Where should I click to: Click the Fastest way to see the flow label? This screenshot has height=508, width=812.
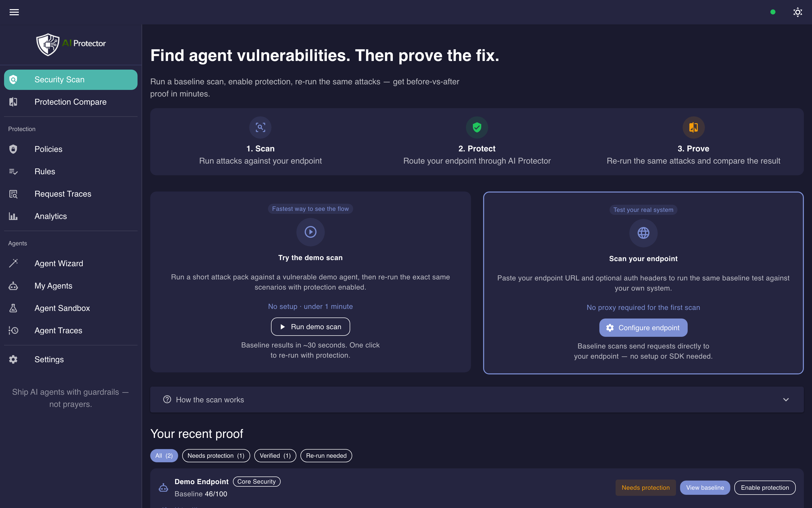pos(310,209)
